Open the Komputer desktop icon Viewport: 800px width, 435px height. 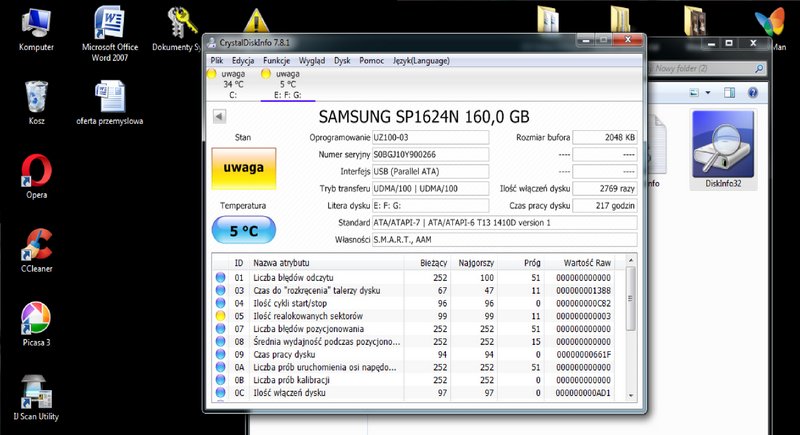(36, 29)
